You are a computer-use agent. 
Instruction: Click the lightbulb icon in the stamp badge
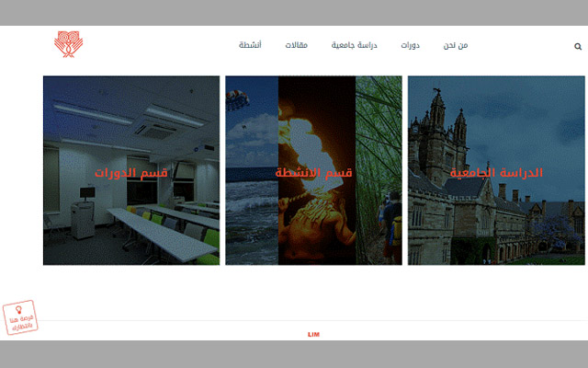18,312
